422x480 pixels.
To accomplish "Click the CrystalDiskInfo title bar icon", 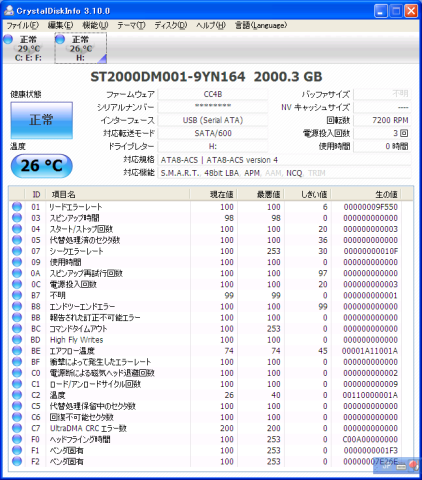I will [9, 10].
